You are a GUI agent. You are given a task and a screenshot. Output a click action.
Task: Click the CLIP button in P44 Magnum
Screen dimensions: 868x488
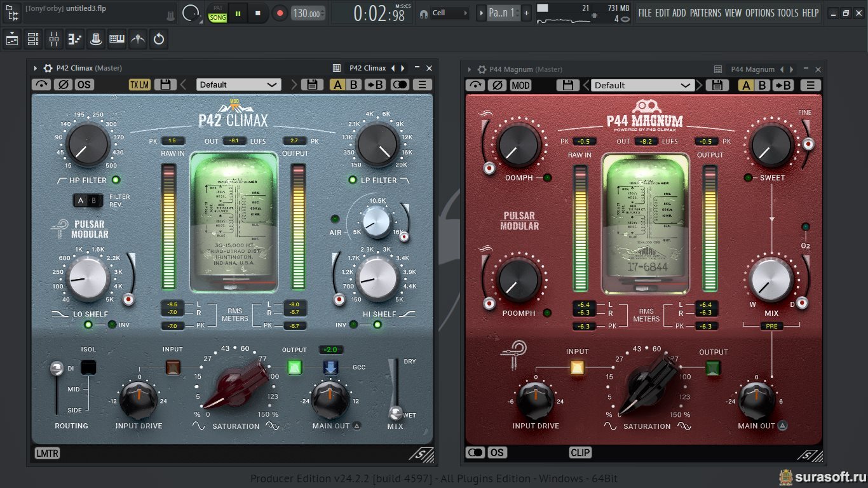(x=580, y=452)
